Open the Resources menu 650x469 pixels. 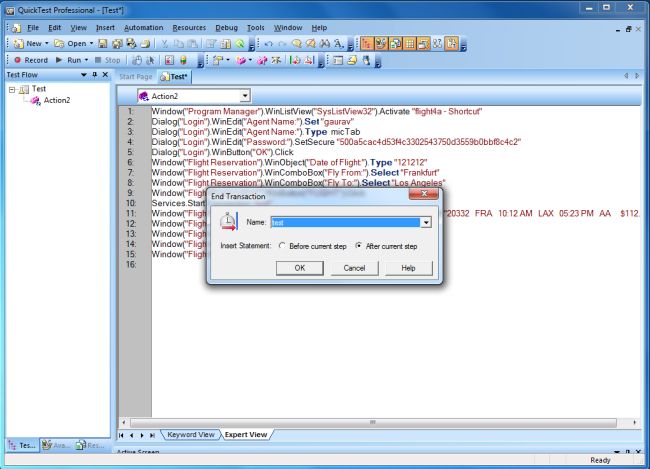[x=189, y=28]
